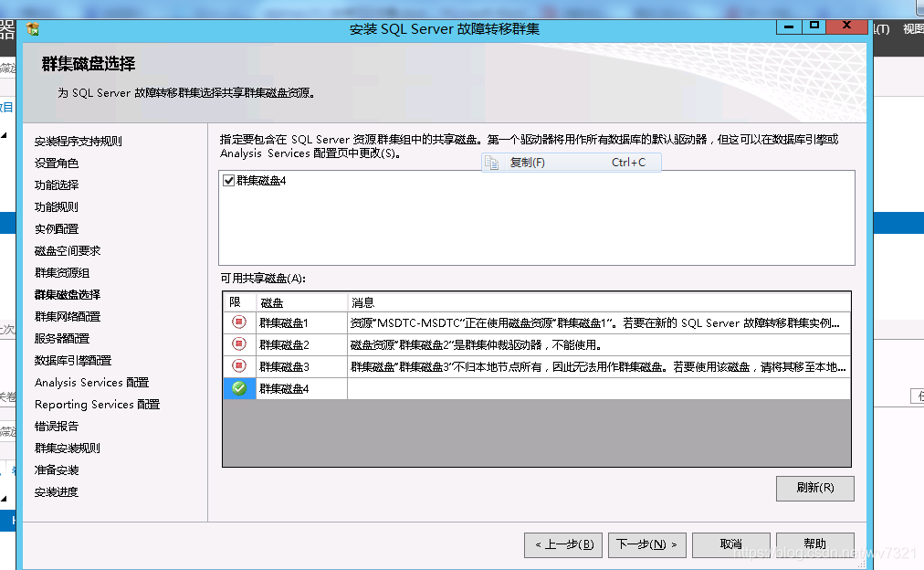
Task: Click the 磁盘 column header
Action: pos(301,302)
